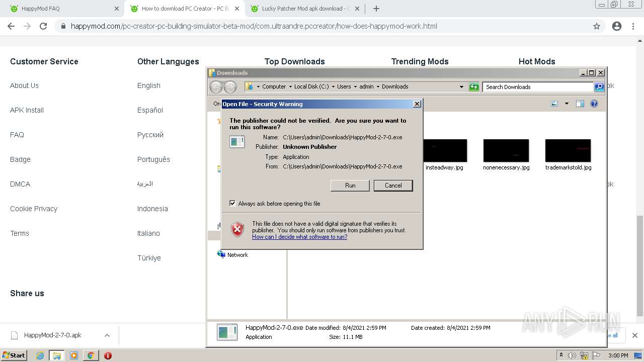The height and width of the screenshot is (362, 644).
Task: Switch to Lucky Patcher Mod apk tab
Action: 305,9
